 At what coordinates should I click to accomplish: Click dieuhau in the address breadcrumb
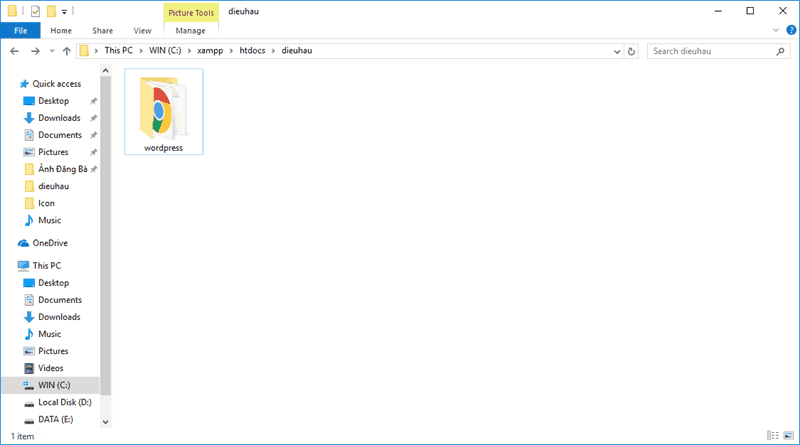(297, 51)
